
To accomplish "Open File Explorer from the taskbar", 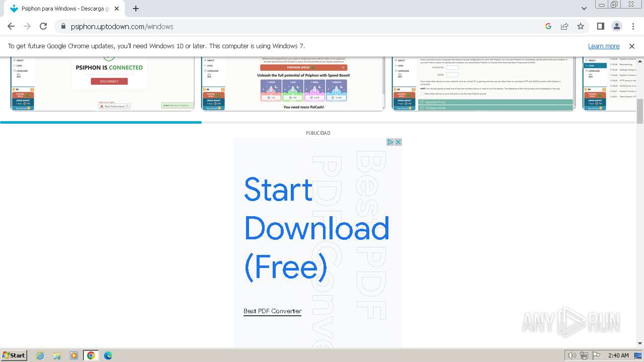I will 57,355.
